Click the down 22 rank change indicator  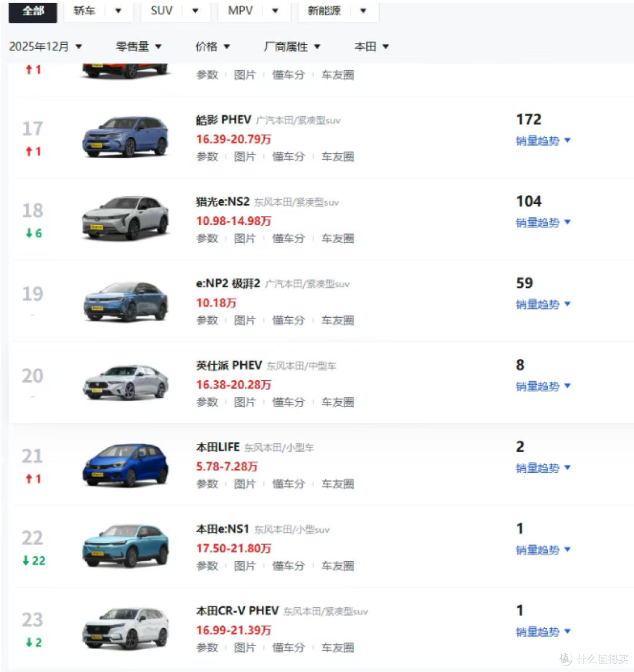point(34,560)
